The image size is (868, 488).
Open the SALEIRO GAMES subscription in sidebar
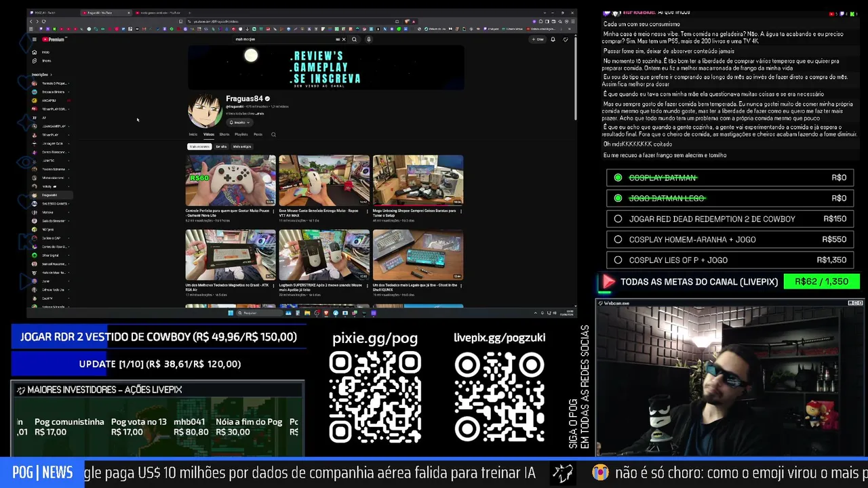click(x=51, y=204)
